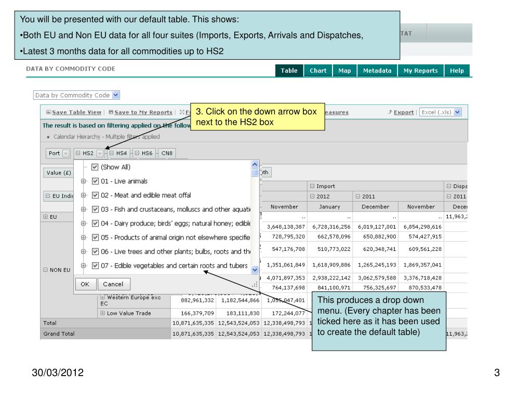Click the Export link
Viewport: 532px width, 399px height.
click(x=404, y=112)
